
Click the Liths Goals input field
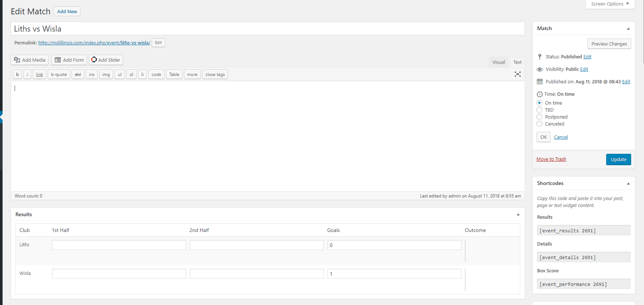pyautogui.click(x=394, y=245)
